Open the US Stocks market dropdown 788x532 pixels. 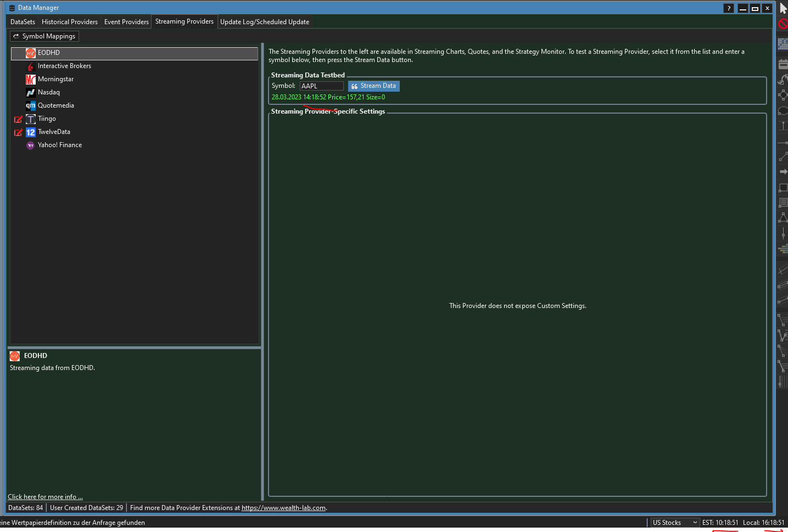(675, 523)
